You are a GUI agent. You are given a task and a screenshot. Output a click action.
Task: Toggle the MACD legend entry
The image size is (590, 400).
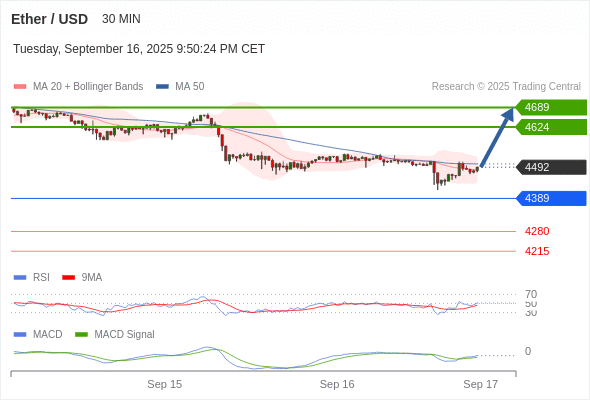point(38,334)
